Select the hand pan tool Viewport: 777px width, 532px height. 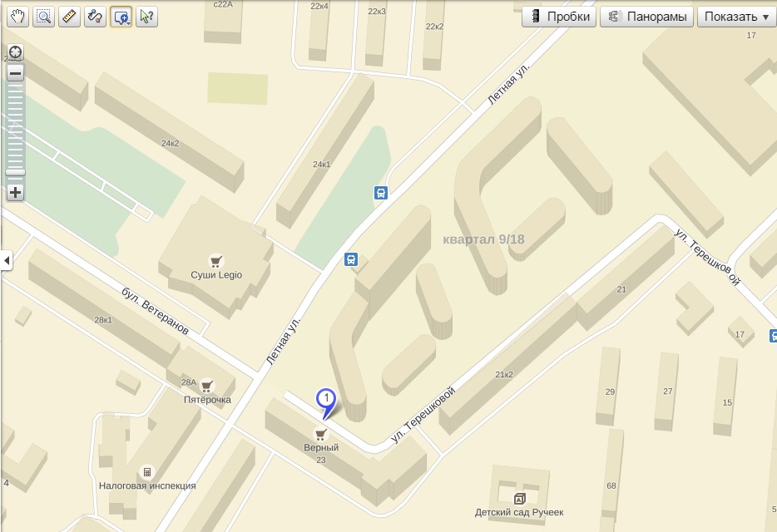tap(17, 17)
